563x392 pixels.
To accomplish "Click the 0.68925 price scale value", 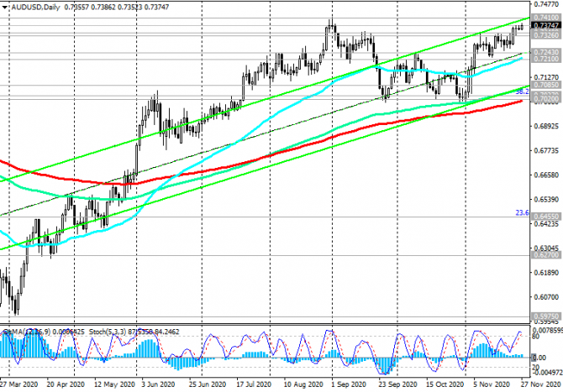I will [x=546, y=126].
